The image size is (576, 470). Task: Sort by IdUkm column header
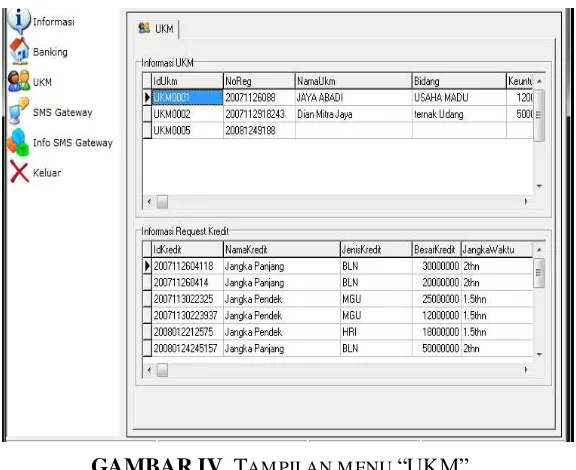187,81
